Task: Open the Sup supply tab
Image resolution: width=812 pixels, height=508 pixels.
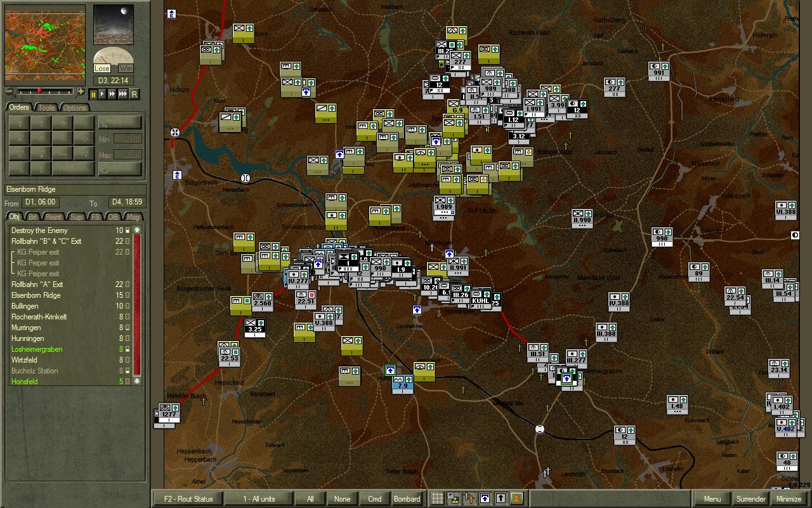Action: (77, 217)
